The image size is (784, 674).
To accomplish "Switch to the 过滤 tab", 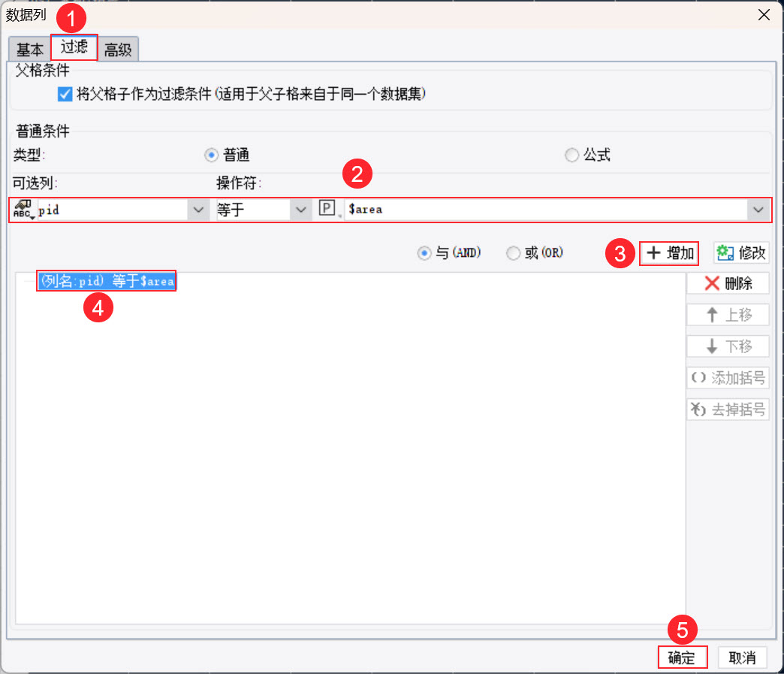I will point(74,47).
